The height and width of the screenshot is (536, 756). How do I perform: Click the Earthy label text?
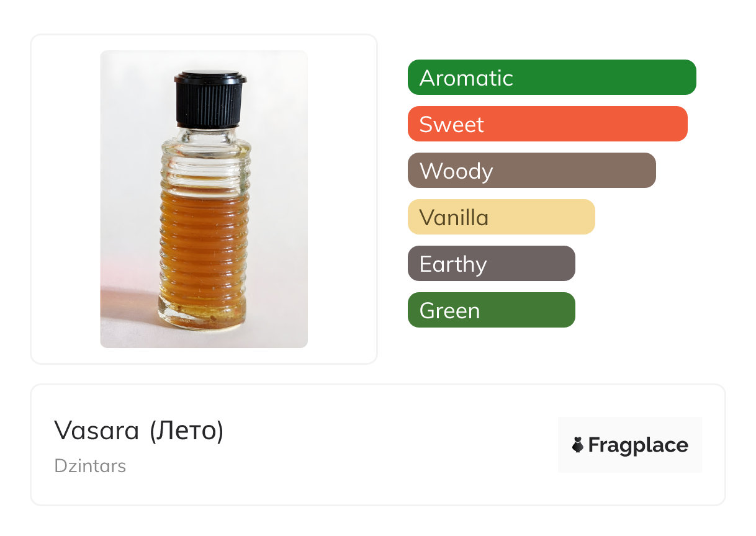tap(452, 264)
